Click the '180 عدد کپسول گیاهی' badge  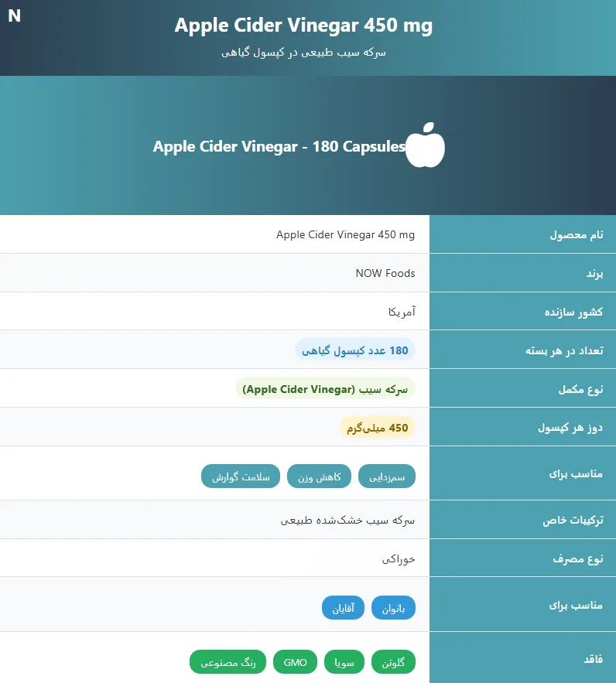coord(355,350)
